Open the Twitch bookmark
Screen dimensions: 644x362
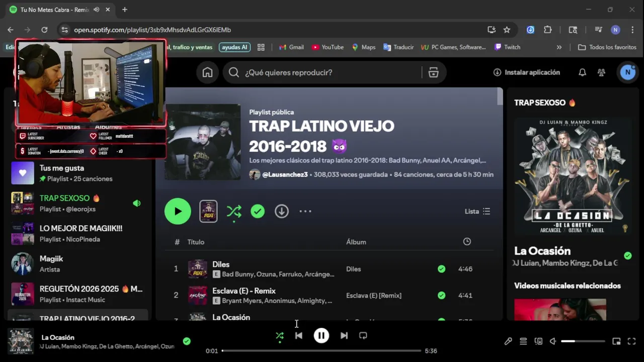coord(507,47)
